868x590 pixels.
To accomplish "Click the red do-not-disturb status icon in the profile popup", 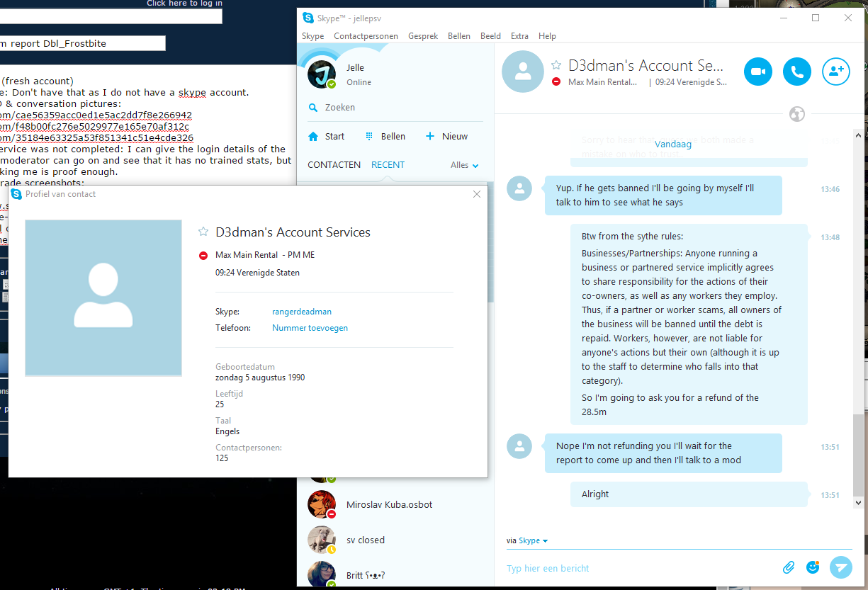I will (x=203, y=256).
